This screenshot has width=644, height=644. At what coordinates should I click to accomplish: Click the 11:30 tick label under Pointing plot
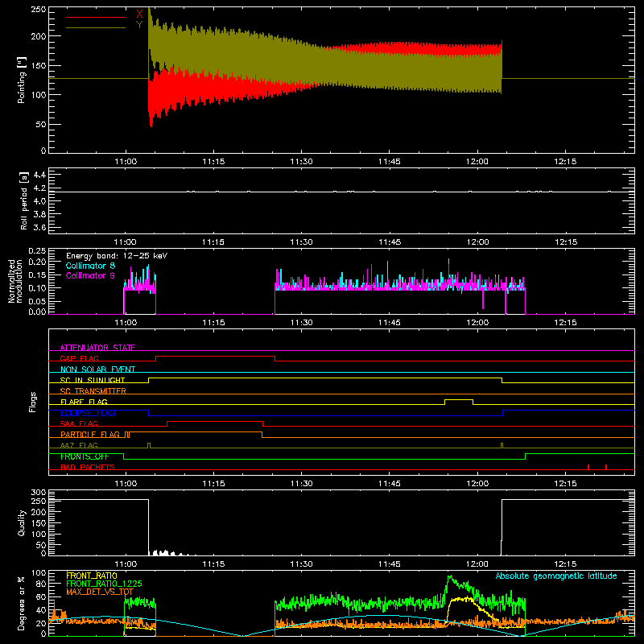pyautogui.click(x=301, y=162)
